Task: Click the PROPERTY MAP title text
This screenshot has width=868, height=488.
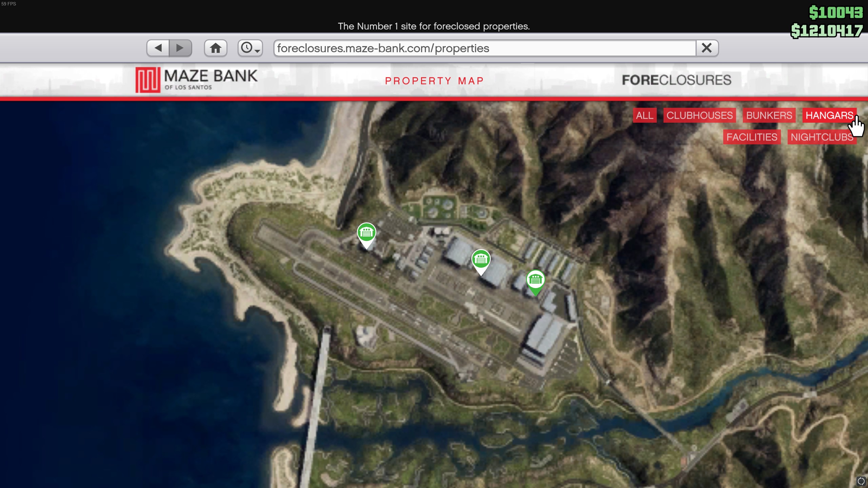Action: 434,81
